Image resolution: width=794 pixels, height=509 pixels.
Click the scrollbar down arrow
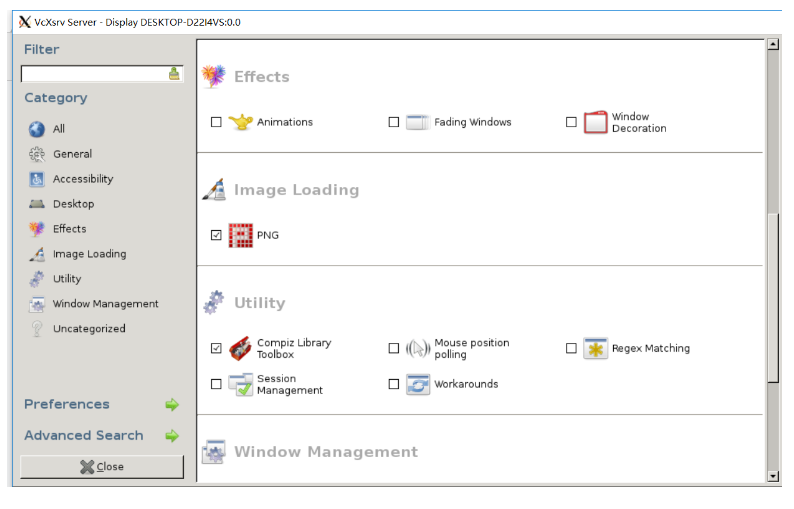pos(773,476)
